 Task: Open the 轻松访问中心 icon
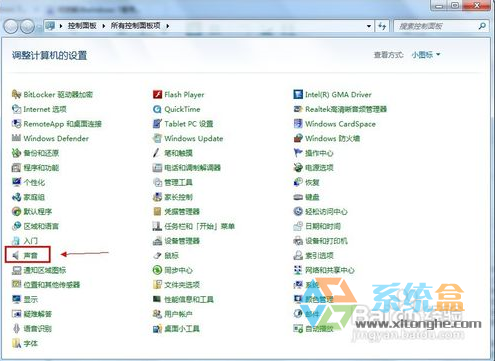[298, 211]
